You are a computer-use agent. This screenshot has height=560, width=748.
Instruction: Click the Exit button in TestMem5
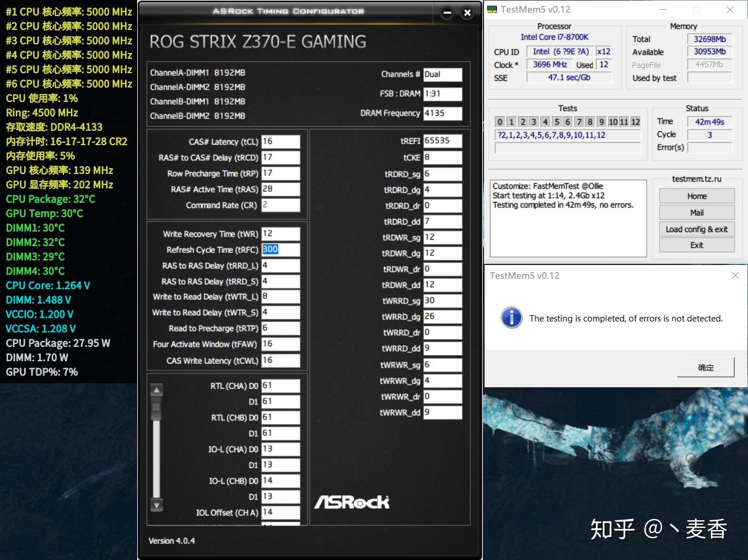pos(697,245)
